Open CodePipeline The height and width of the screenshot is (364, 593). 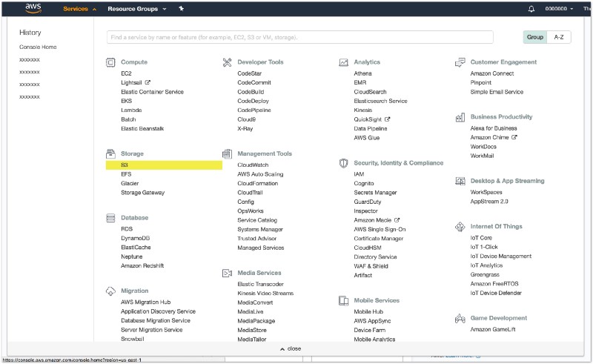[x=254, y=110]
